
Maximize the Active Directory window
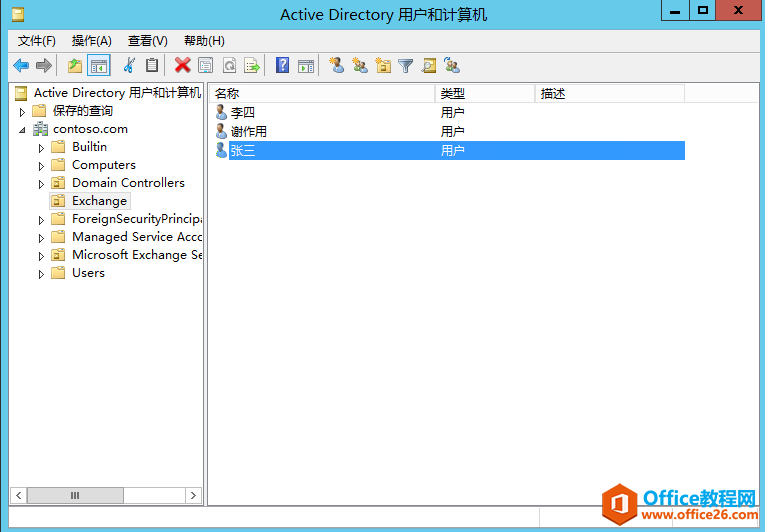[703, 11]
